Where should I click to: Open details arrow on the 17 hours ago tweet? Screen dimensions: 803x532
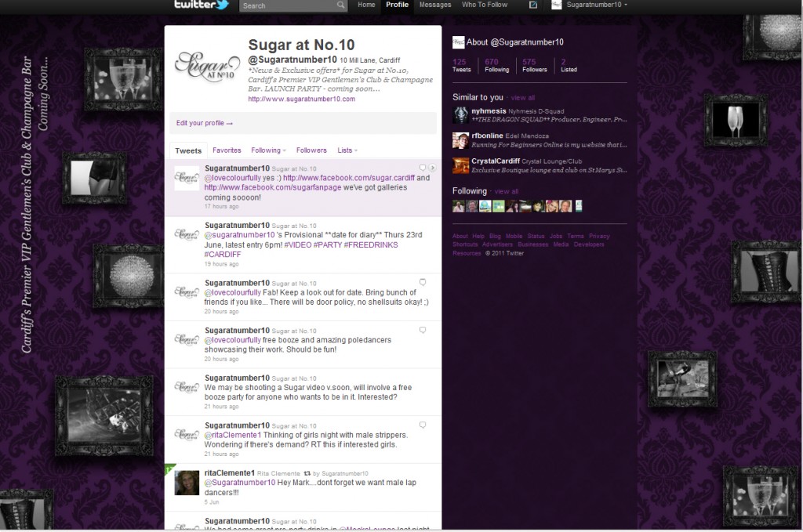click(x=432, y=168)
